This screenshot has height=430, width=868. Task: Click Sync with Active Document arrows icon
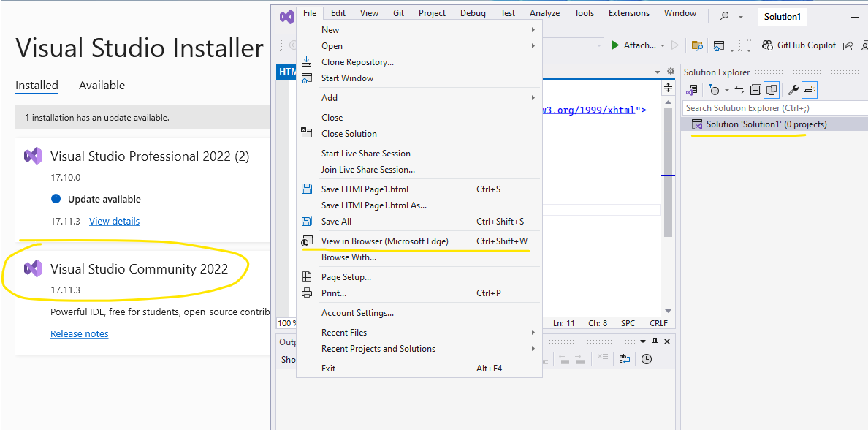739,90
